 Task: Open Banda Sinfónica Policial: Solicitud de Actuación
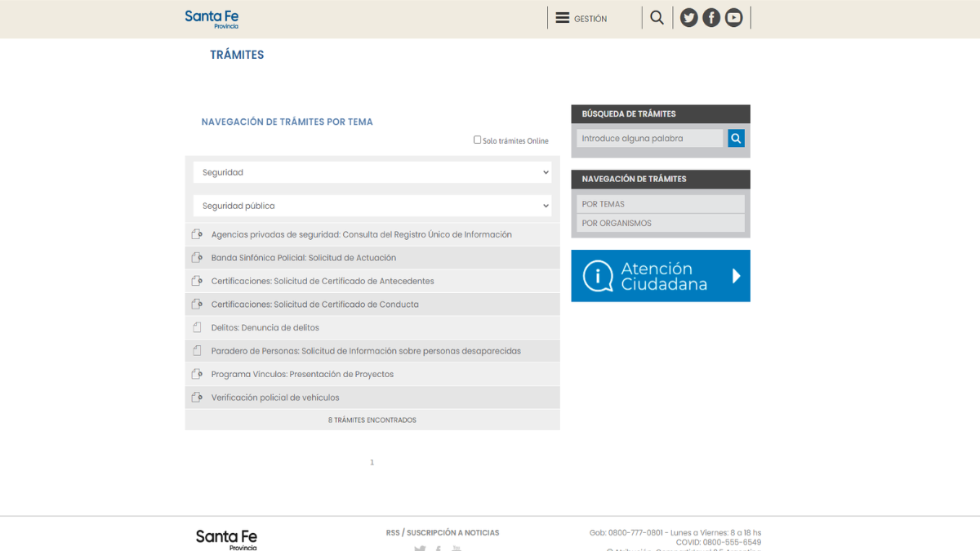(303, 258)
